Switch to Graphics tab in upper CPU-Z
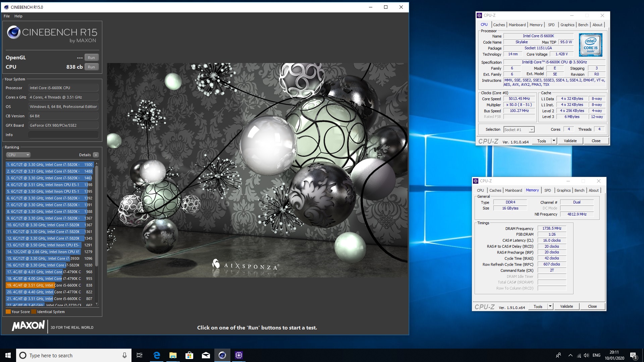 tap(567, 25)
